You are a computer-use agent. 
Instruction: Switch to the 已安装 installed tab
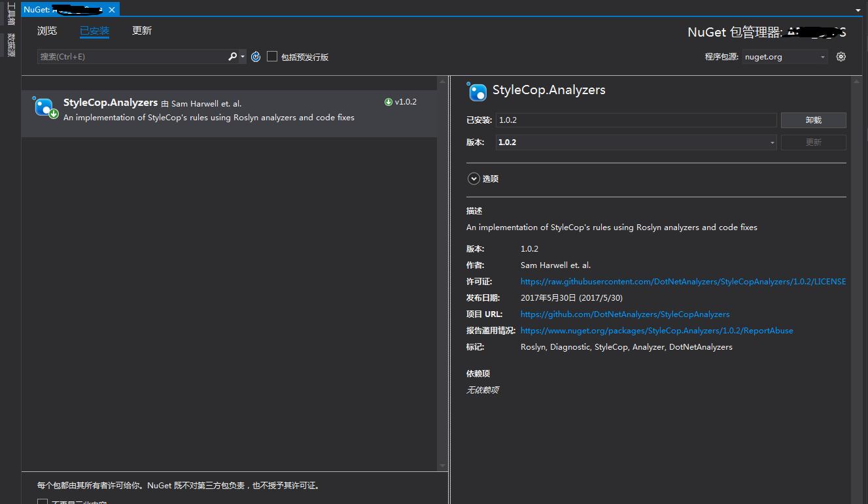pos(94,31)
